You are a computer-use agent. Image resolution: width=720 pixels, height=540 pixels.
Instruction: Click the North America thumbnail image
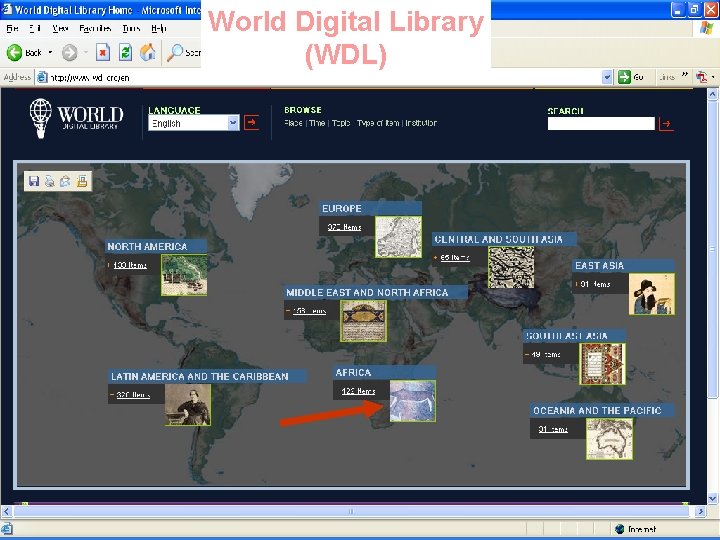184,275
